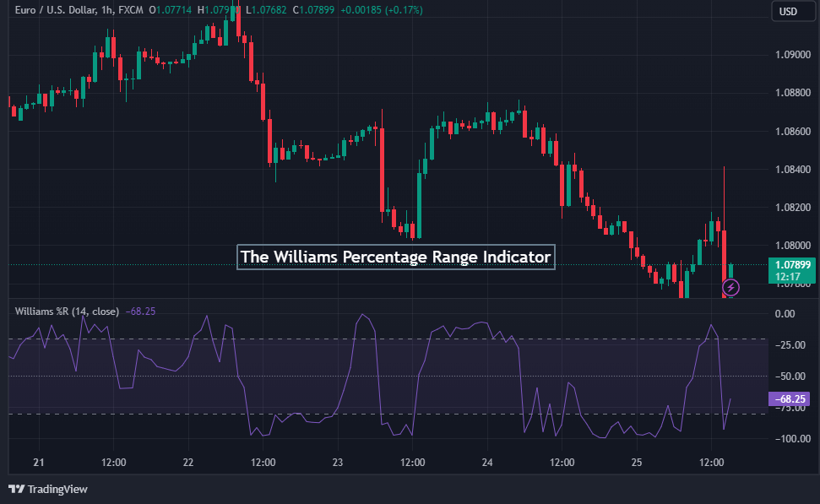Screen dimensions: 820x504
Task: Click the green 1.07899 current price label
Action: 792,270
